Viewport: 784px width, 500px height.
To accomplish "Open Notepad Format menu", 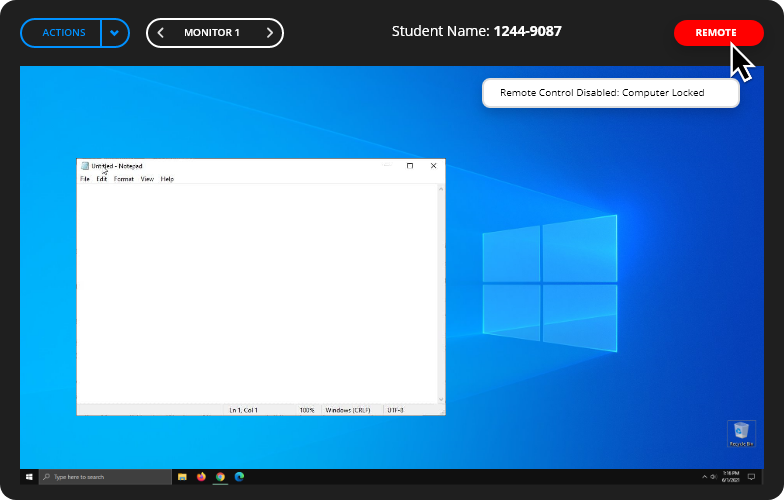I will tap(124, 179).
